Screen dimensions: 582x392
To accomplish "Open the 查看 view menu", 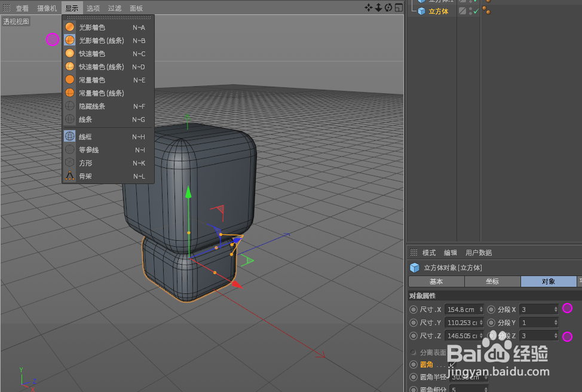I will 22,8.
